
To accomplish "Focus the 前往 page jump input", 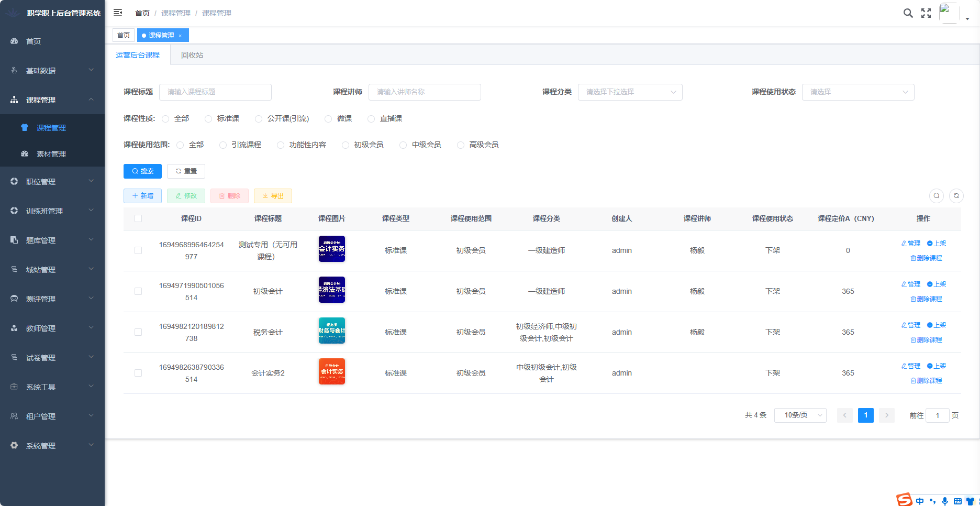I will click(x=938, y=415).
